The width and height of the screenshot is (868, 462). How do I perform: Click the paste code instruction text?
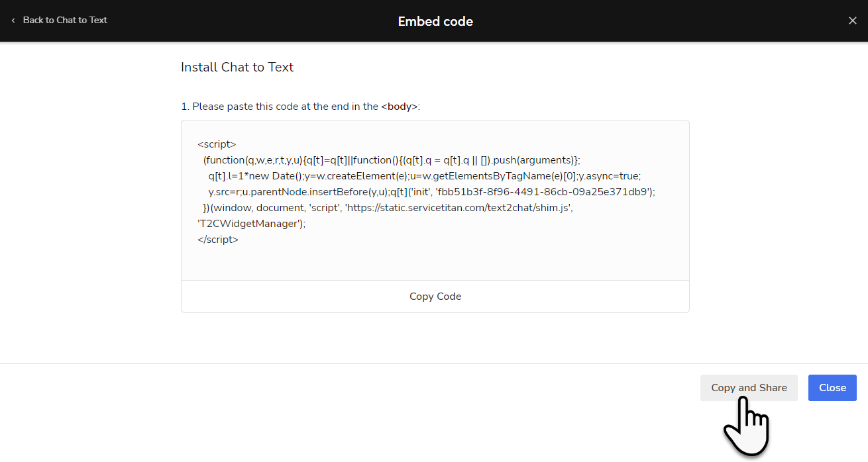coord(300,106)
